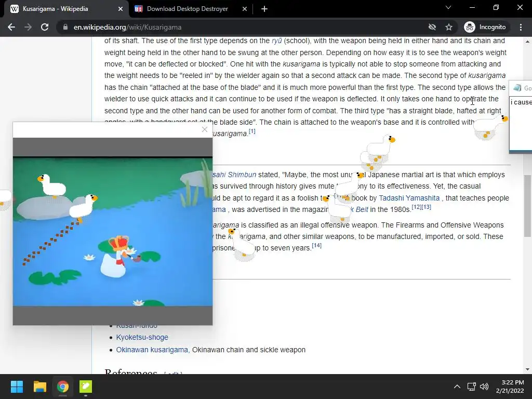Open the Asahi Shimbun link

coord(234,175)
